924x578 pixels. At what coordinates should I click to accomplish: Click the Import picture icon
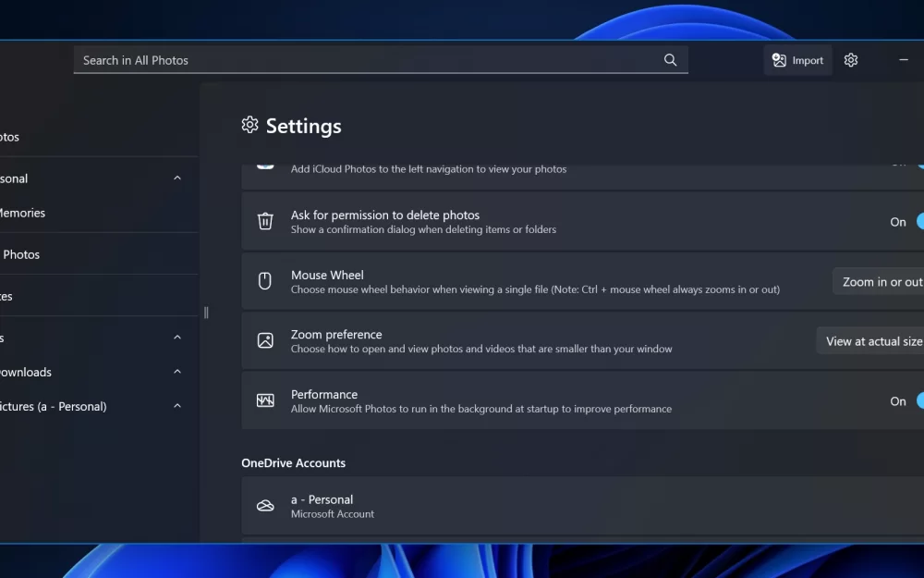point(779,60)
